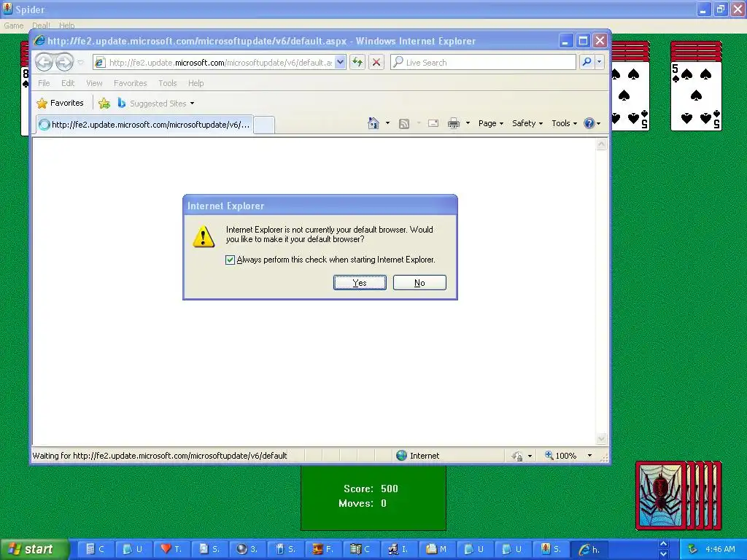Click the browser Forward arrow button
This screenshot has width=747, height=560.
64,62
